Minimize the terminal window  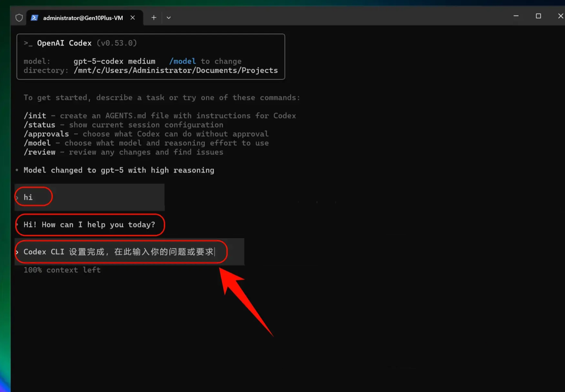[516, 16]
